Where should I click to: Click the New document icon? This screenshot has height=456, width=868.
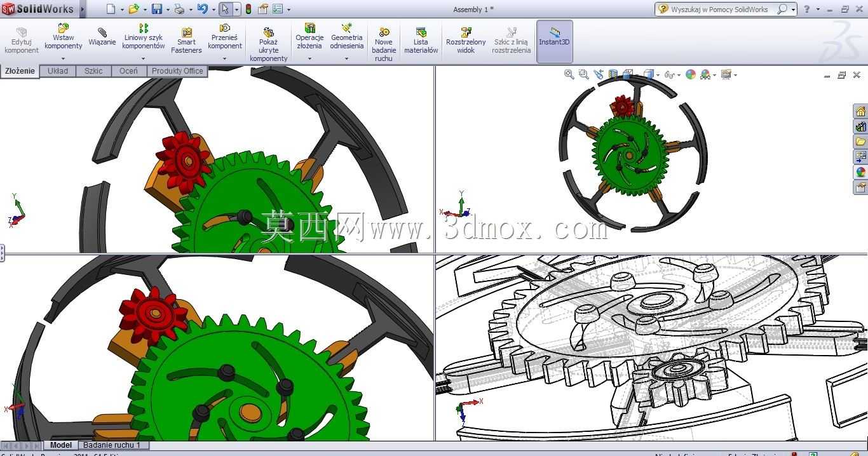[111, 9]
